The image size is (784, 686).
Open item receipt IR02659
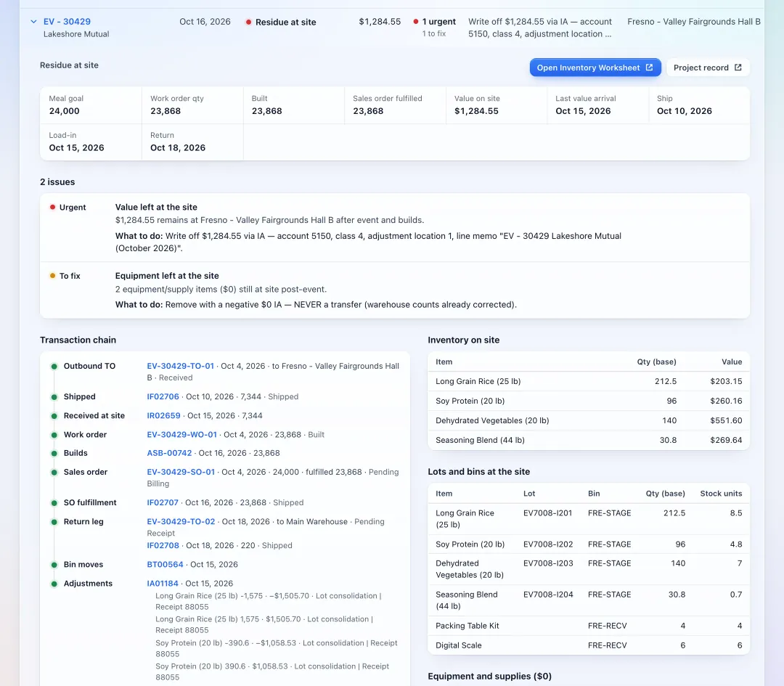click(x=163, y=415)
